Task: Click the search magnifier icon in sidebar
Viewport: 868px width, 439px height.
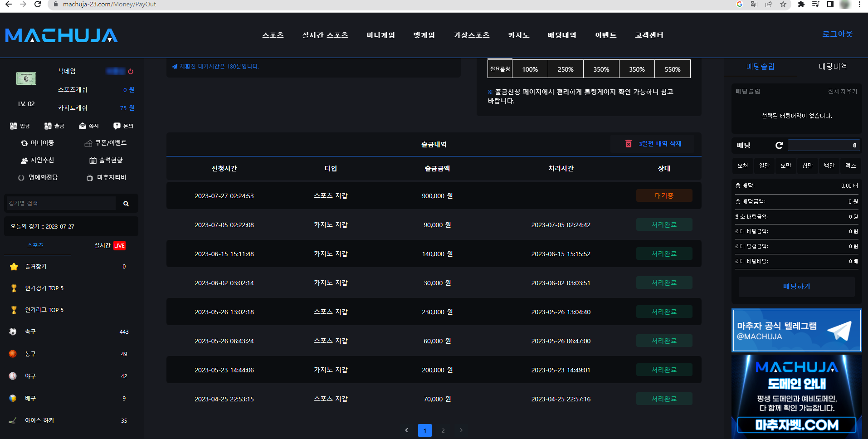Action: [126, 204]
